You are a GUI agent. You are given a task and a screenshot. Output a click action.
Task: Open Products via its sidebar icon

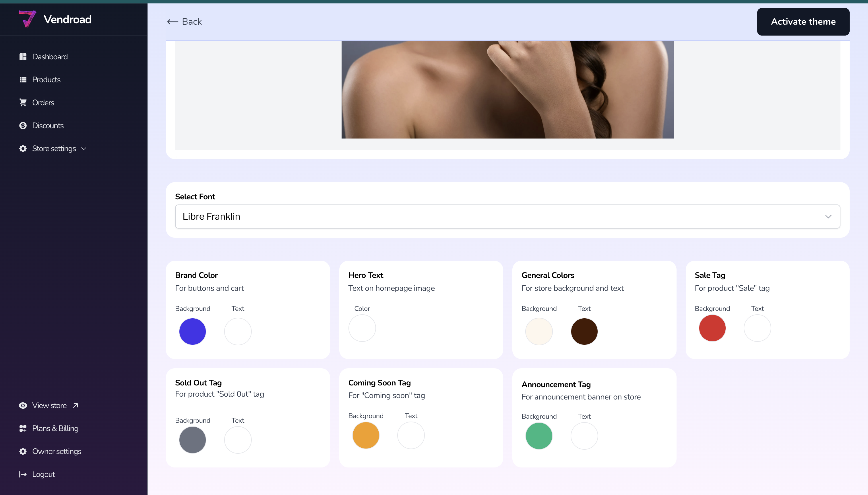click(x=23, y=79)
